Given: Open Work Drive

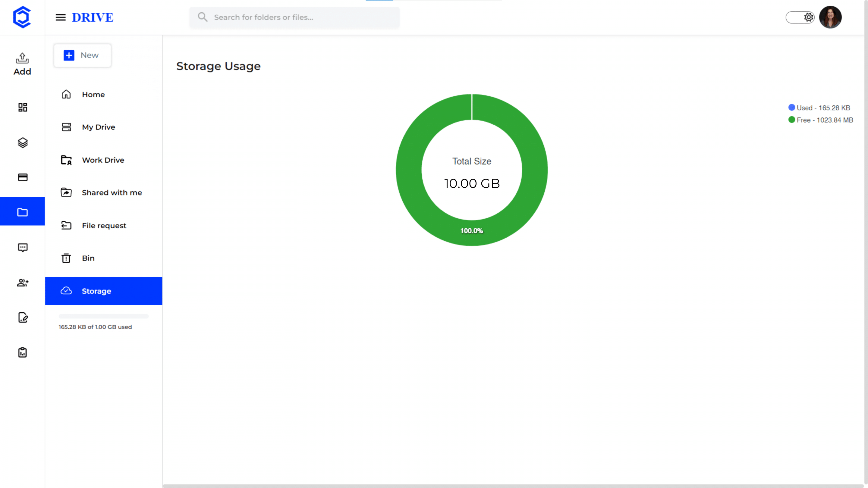Looking at the screenshot, I should pyautogui.click(x=104, y=160).
